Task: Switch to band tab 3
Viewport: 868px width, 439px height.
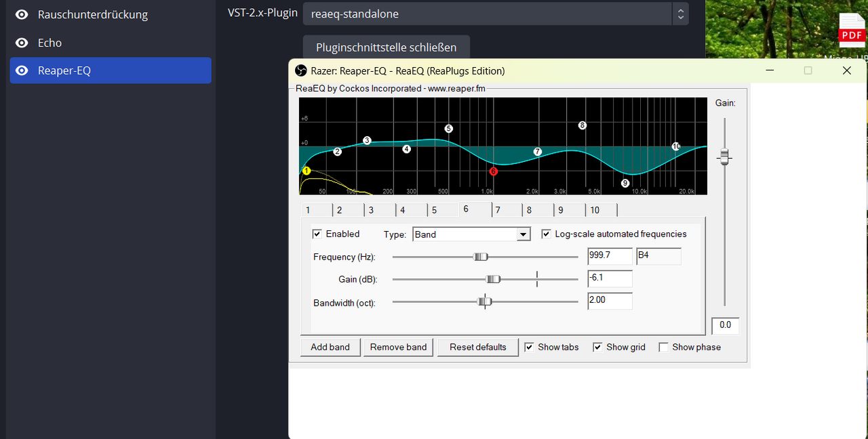Action: [x=379, y=210]
